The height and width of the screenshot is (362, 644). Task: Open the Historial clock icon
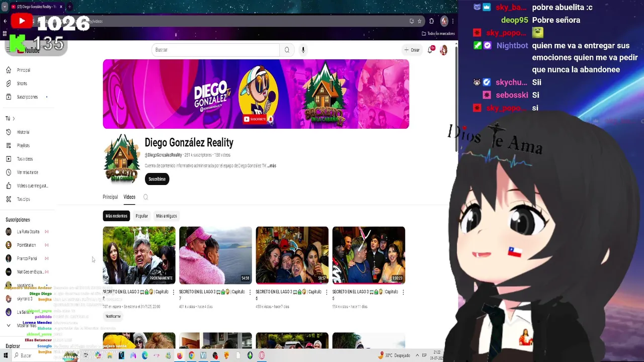[9, 132]
